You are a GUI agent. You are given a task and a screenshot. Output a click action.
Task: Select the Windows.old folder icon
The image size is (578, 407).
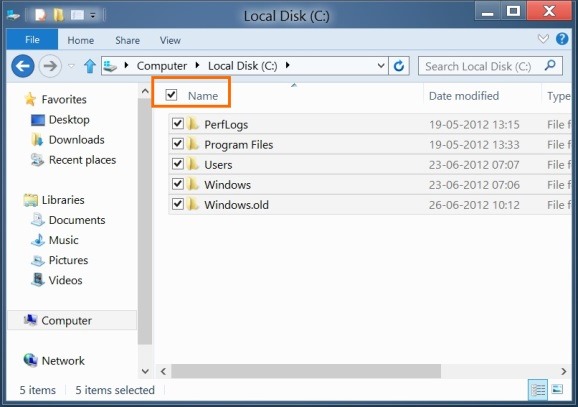pyautogui.click(x=193, y=204)
